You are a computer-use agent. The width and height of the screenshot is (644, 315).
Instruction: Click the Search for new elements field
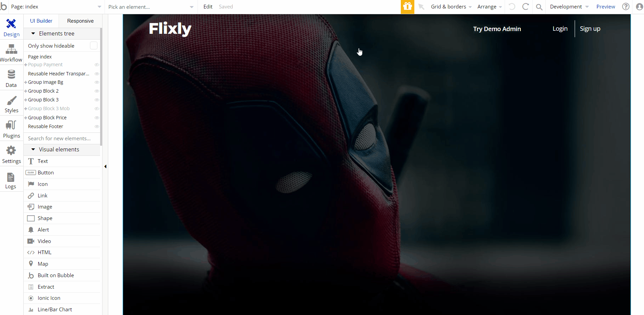pos(62,139)
